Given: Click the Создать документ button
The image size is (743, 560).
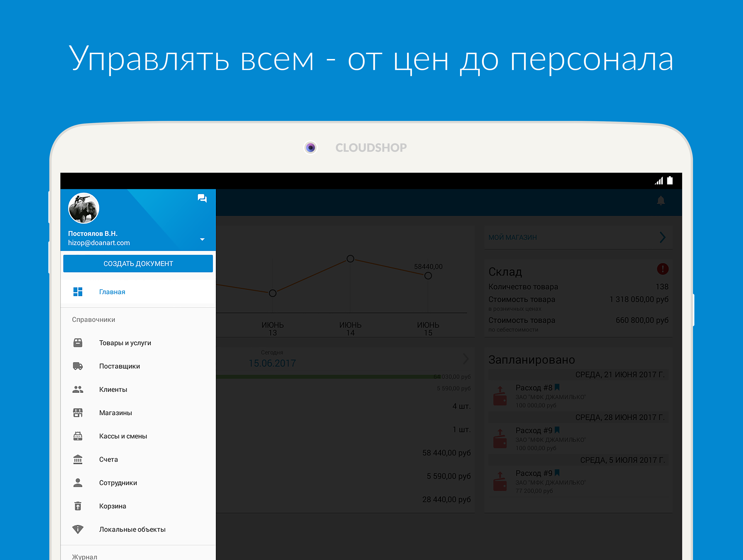Looking at the screenshot, I should [x=138, y=263].
